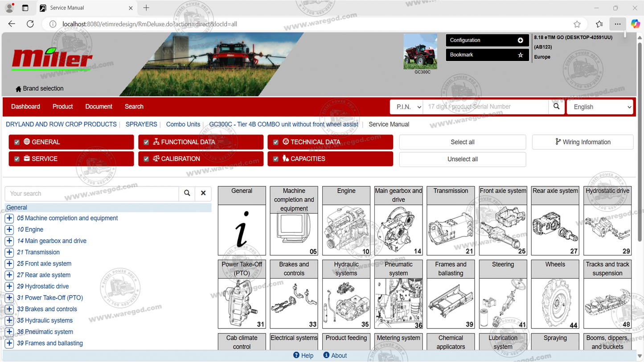
Task: Expand 35 Hydraulic systems tree node
Action: pos(9,321)
